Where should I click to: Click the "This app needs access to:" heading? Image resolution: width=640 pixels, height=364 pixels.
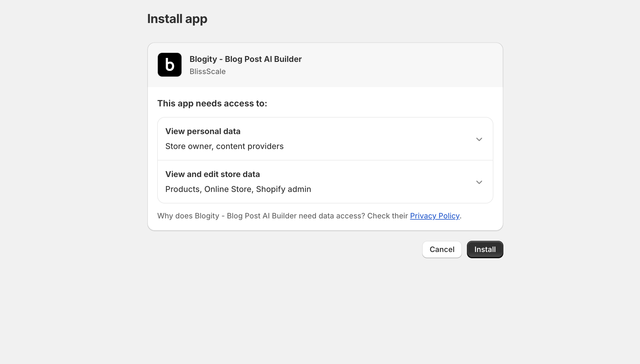pos(212,103)
